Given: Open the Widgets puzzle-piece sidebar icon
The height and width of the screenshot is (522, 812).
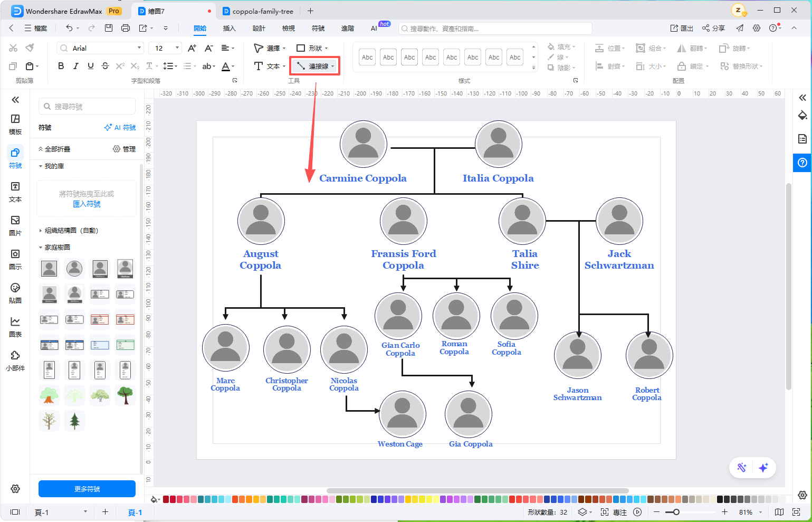Looking at the screenshot, I should pyautogui.click(x=15, y=360).
